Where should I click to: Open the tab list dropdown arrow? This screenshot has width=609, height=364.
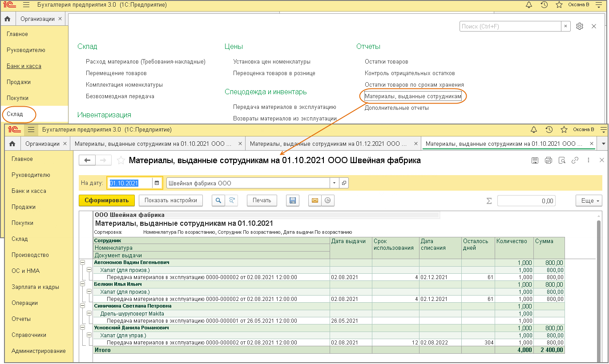click(x=603, y=144)
